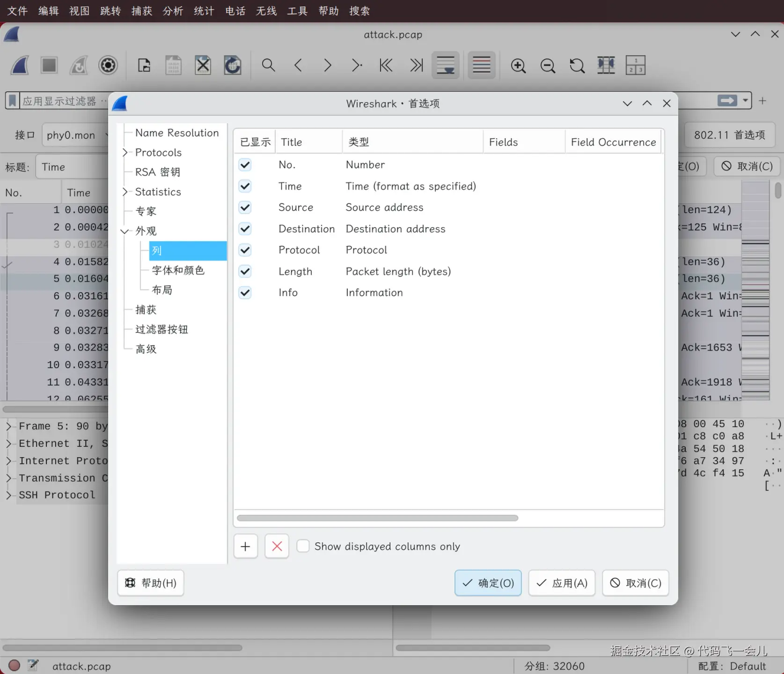
Task: Select 字体和颜色 in preferences tree
Action: point(178,270)
